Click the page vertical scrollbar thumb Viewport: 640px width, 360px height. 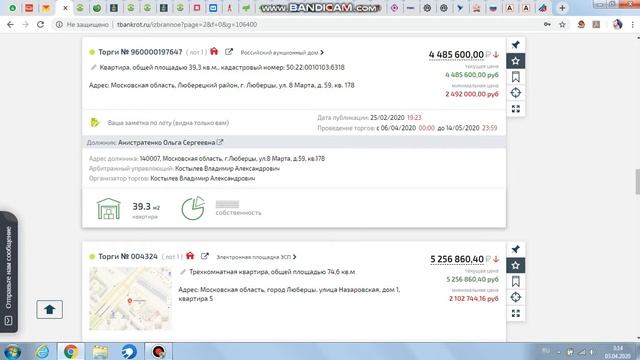638,182
